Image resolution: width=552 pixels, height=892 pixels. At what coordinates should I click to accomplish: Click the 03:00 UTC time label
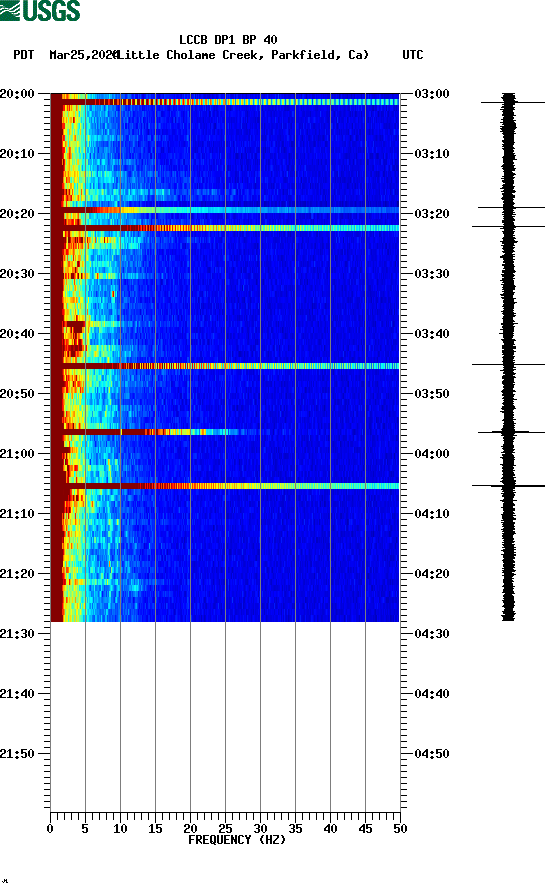coord(432,94)
